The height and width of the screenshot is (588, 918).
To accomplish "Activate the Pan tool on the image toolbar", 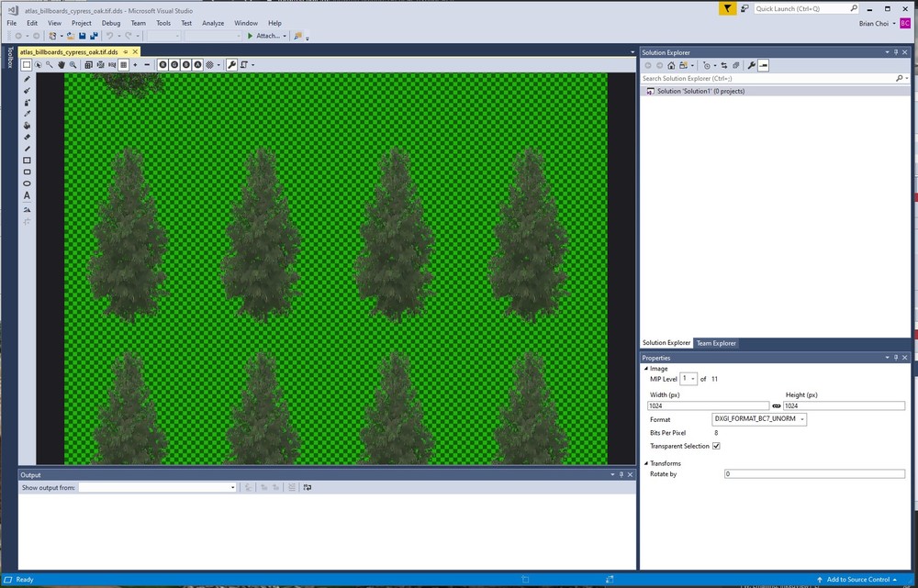I will pos(62,64).
